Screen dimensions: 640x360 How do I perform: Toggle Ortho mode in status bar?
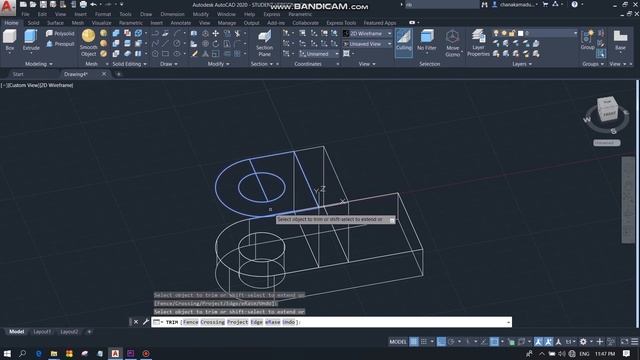click(441, 342)
